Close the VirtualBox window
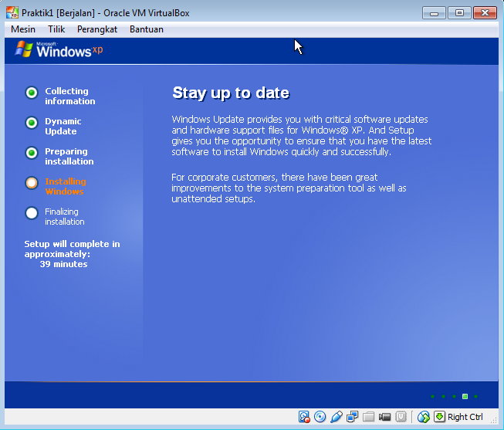This screenshot has width=504, height=430. pyautogui.click(x=485, y=13)
